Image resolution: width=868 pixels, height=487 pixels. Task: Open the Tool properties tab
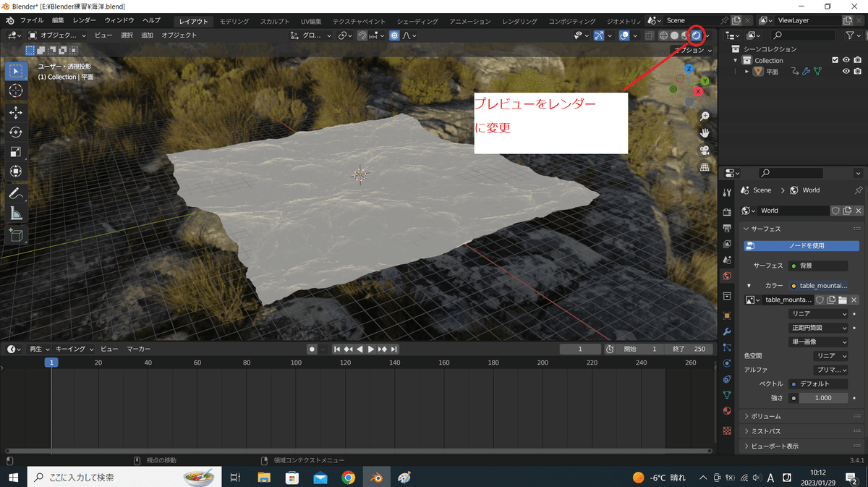(x=727, y=192)
